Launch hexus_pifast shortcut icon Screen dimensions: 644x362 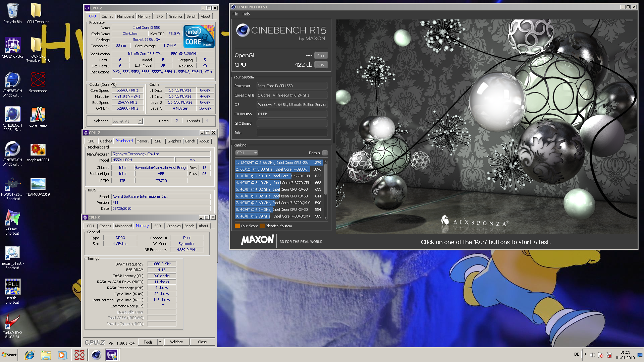pos(12,257)
